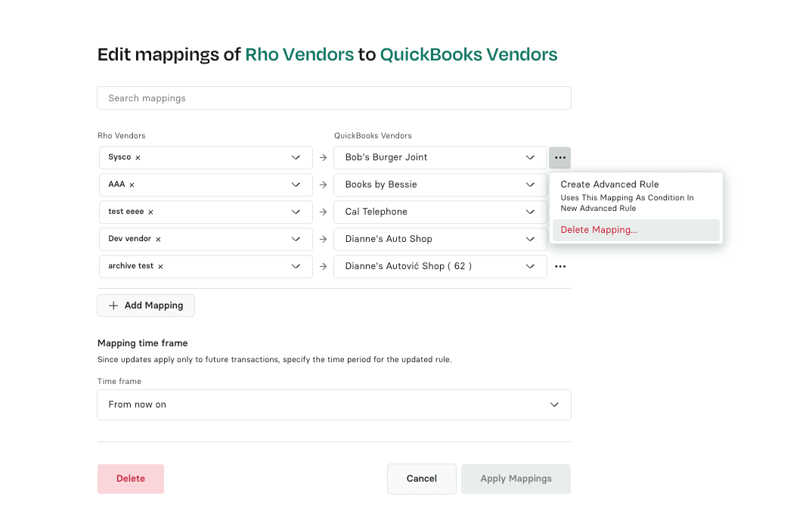Choose Delete Mapping from the menu
This screenshot has height=527, width=812.
click(599, 230)
